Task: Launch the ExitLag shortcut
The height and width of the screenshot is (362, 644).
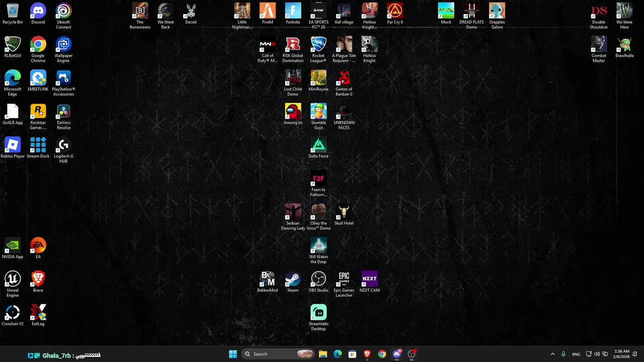Action: (38, 316)
